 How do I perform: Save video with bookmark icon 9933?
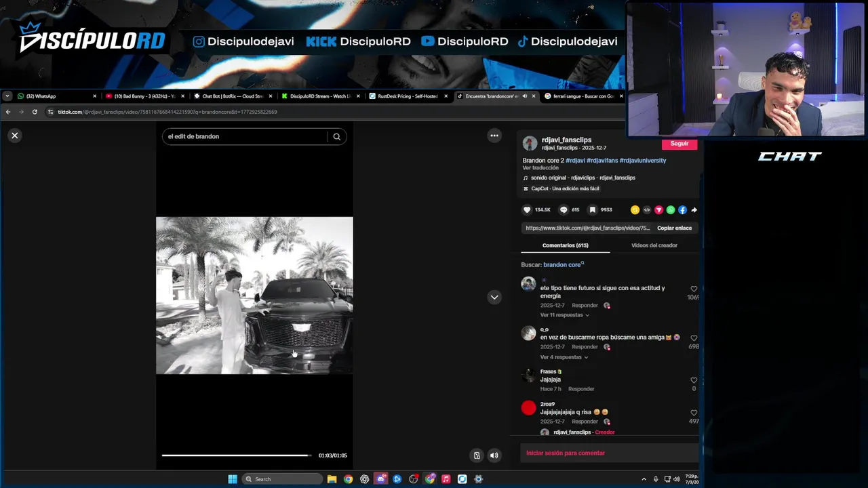pyautogui.click(x=592, y=210)
